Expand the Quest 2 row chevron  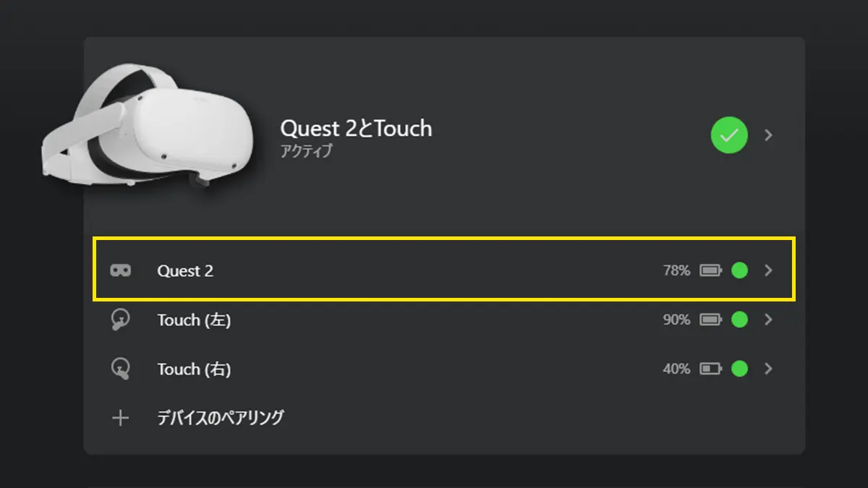[x=769, y=270]
